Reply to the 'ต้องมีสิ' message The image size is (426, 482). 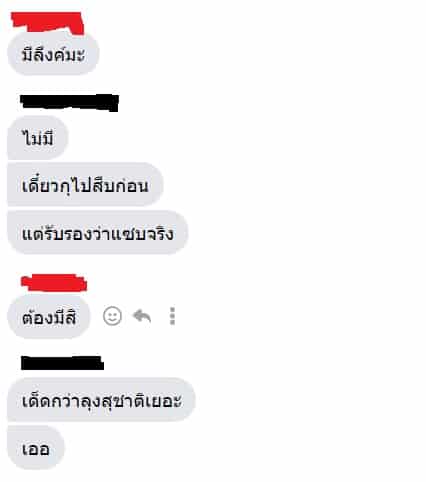(x=142, y=316)
